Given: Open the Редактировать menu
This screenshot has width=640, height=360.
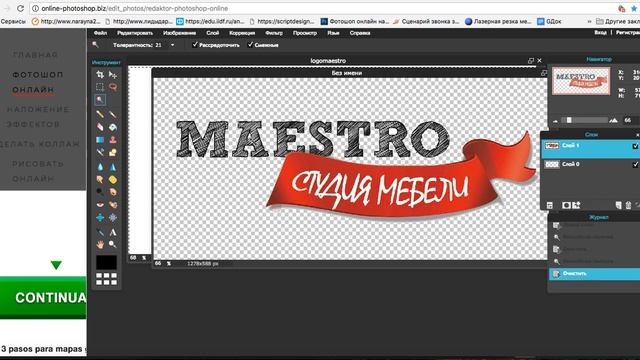Looking at the screenshot, I should [x=135, y=33].
